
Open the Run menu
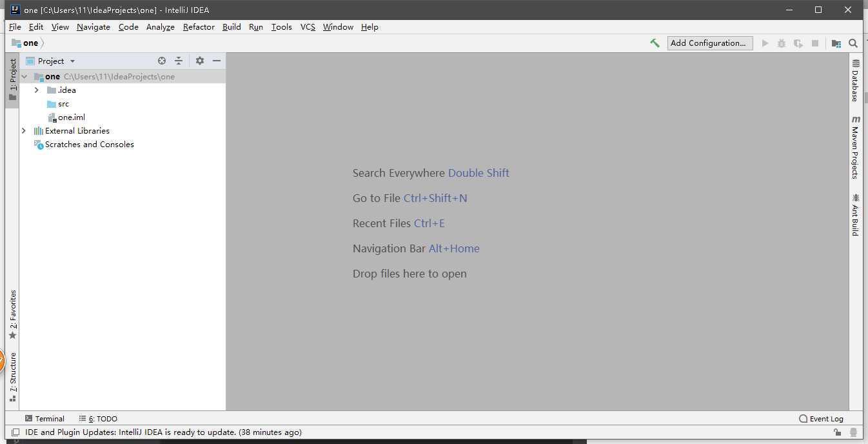[256, 27]
